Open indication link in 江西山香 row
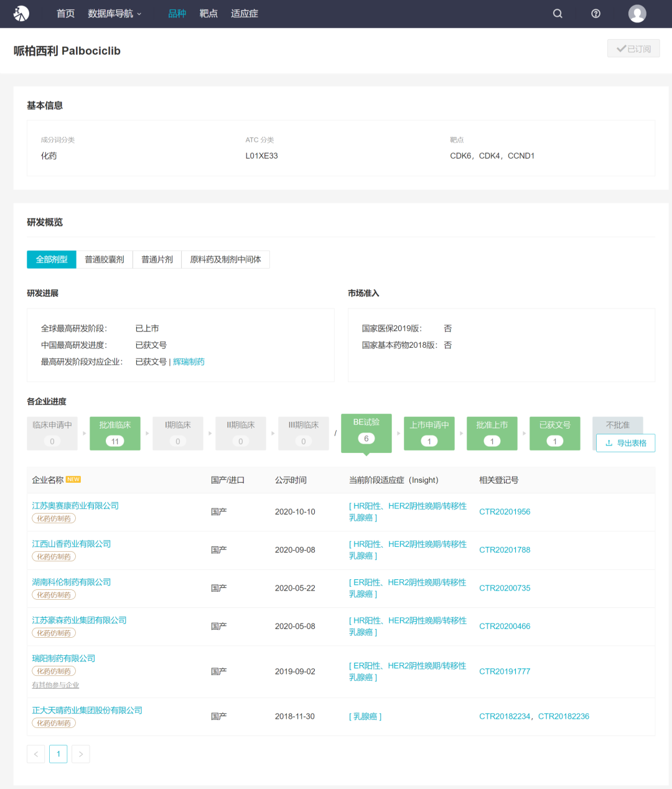 tap(408, 549)
